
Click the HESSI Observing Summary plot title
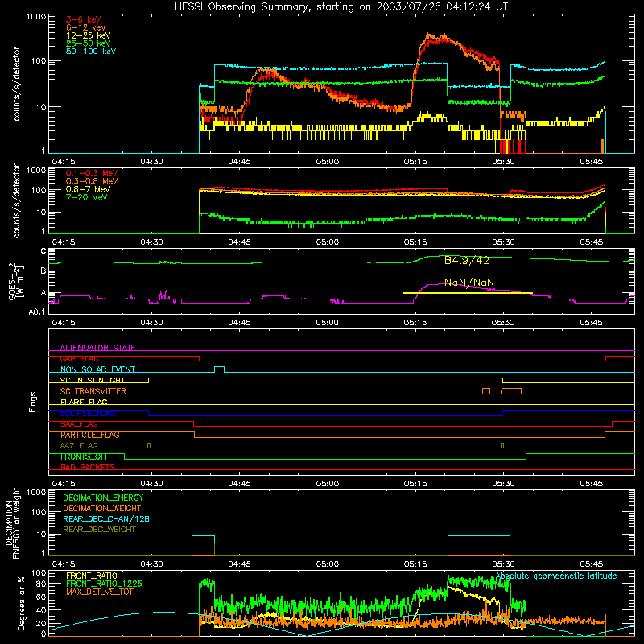[341, 7]
